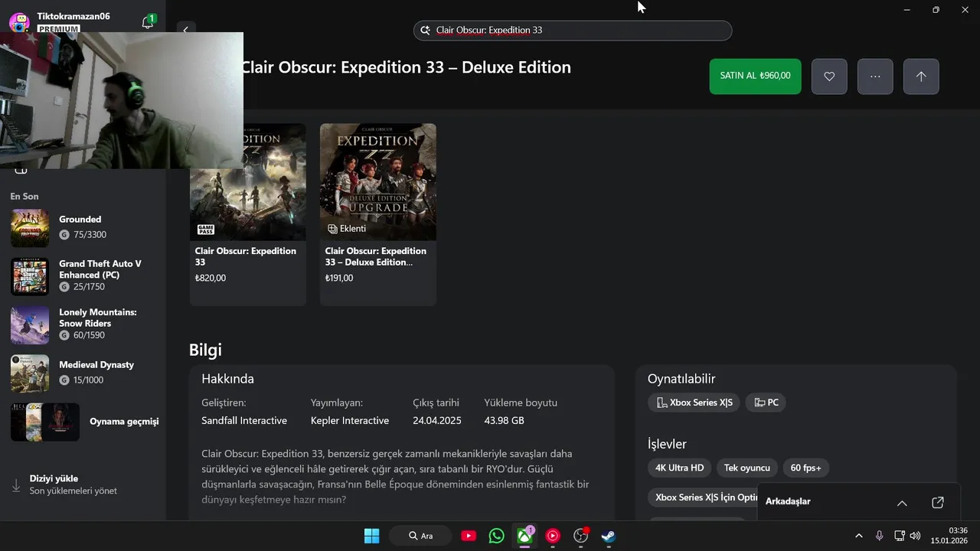Viewport: 980px width, 551px height.
Task: Open the Windows Start menu
Action: 371,536
